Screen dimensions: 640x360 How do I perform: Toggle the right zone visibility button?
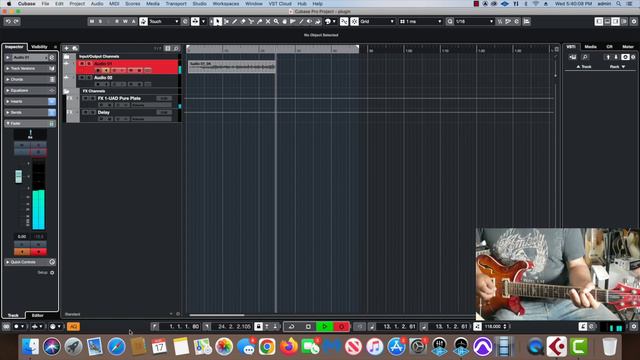pos(616,21)
